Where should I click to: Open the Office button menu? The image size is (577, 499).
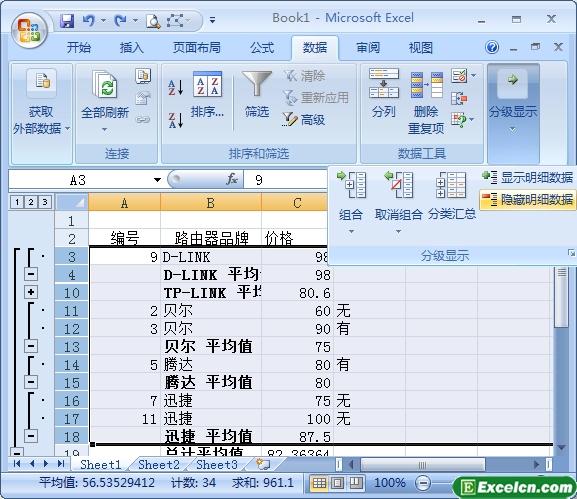tap(29, 31)
